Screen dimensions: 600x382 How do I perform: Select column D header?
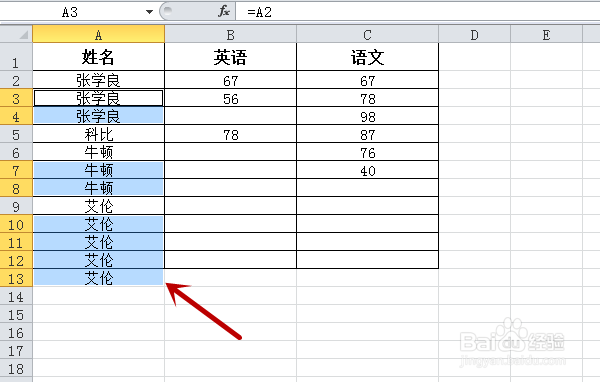click(x=474, y=34)
